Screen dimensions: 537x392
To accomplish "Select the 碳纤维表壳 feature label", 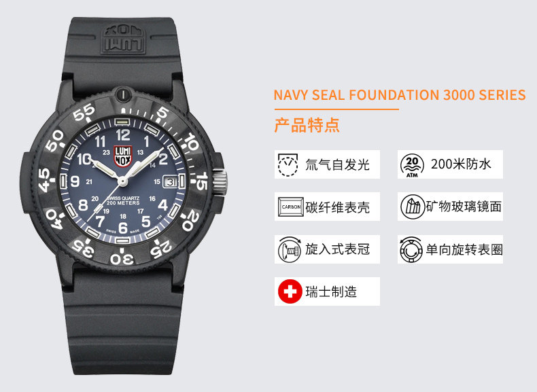I will [x=337, y=207].
